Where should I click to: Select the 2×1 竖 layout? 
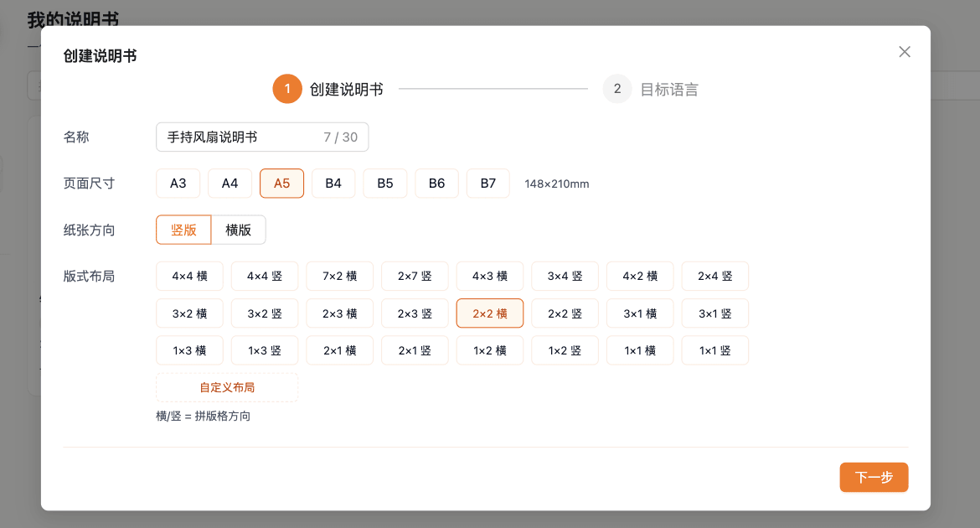point(415,350)
